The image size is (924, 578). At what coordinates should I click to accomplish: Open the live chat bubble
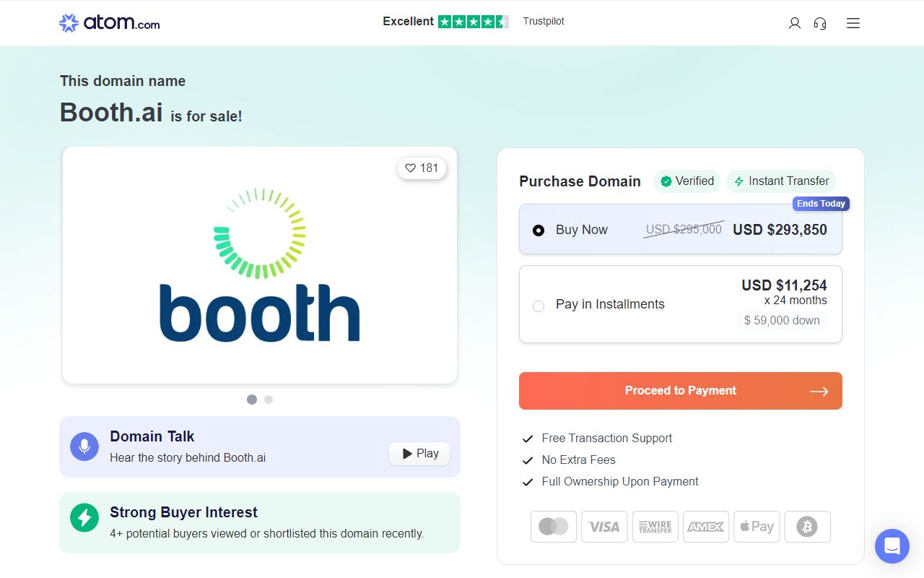tap(892, 546)
